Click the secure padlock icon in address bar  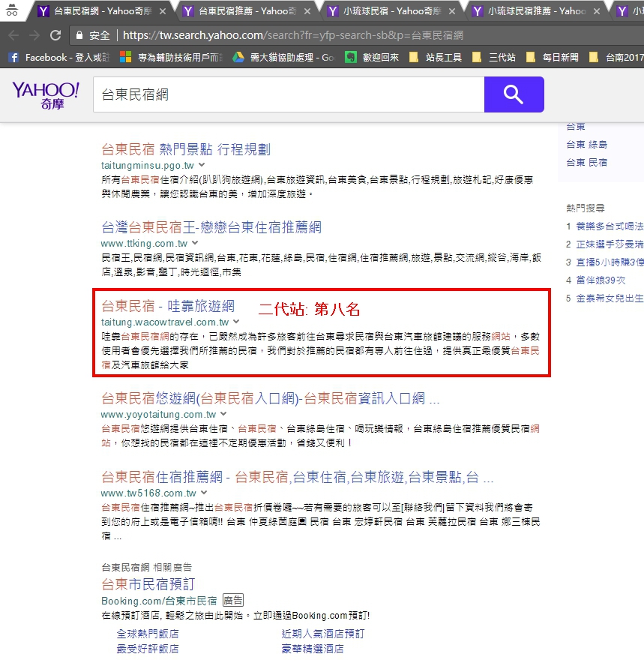[79, 35]
